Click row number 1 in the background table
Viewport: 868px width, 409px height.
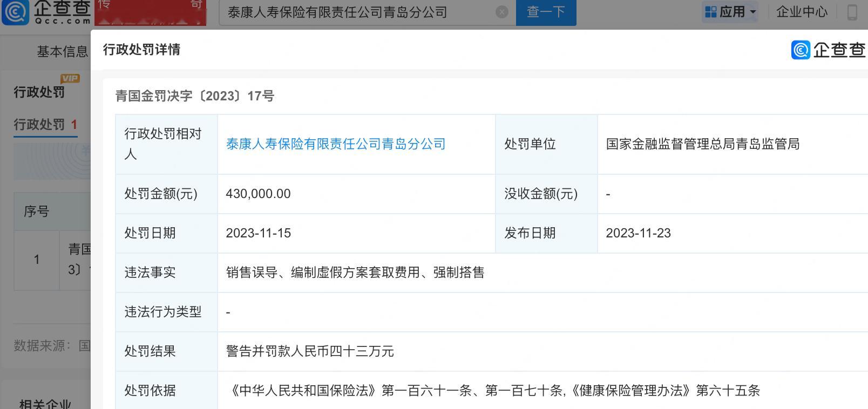[x=36, y=260]
